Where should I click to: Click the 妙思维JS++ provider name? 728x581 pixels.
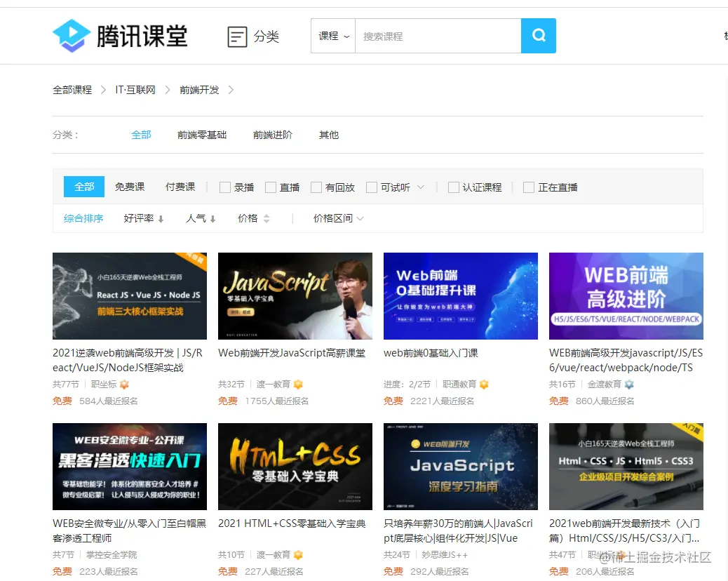[445, 554]
